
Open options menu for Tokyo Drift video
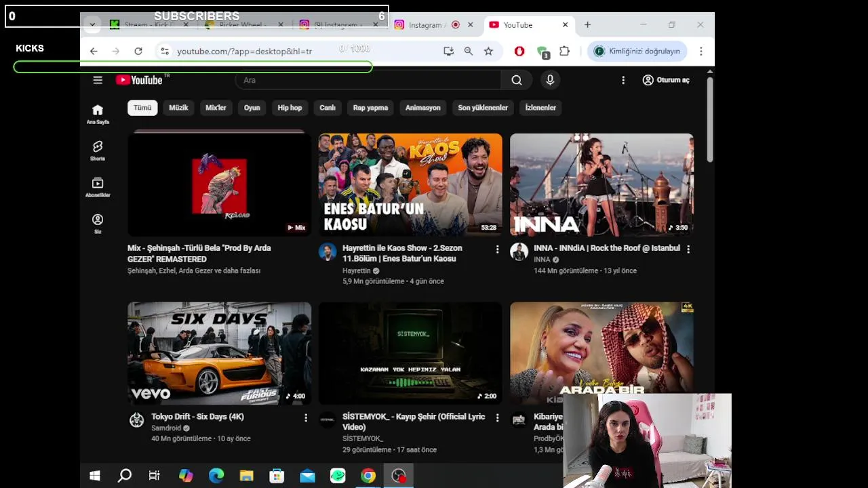click(306, 418)
